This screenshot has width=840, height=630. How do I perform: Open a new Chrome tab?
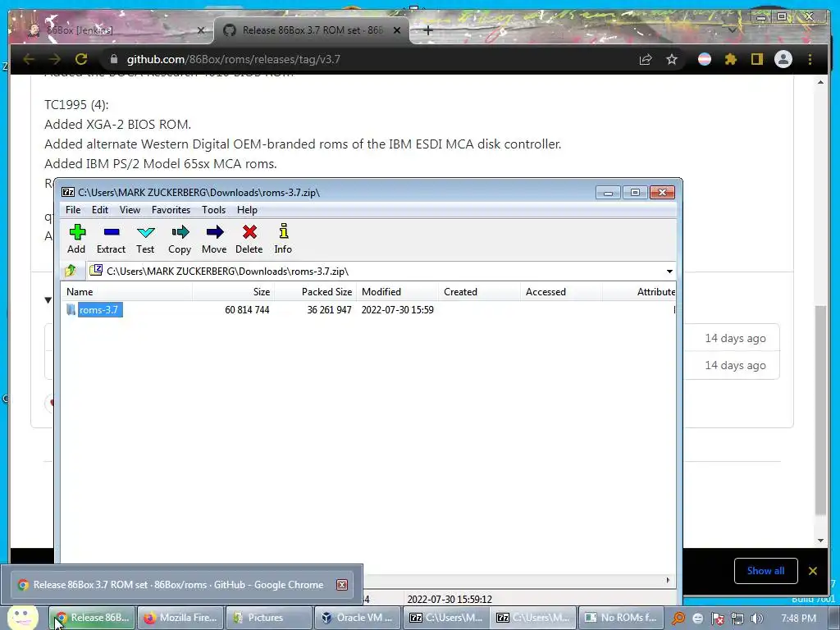coord(427,30)
